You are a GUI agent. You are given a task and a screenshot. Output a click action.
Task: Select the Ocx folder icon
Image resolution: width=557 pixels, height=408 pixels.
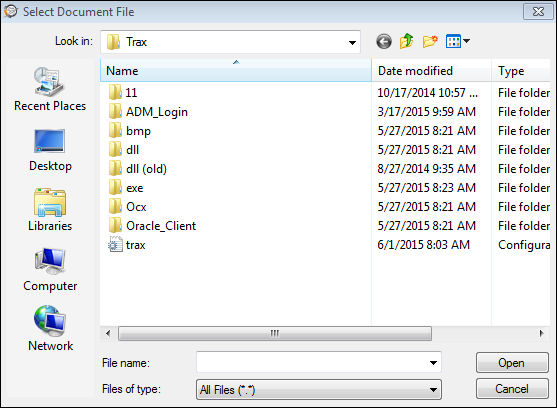(115, 207)
